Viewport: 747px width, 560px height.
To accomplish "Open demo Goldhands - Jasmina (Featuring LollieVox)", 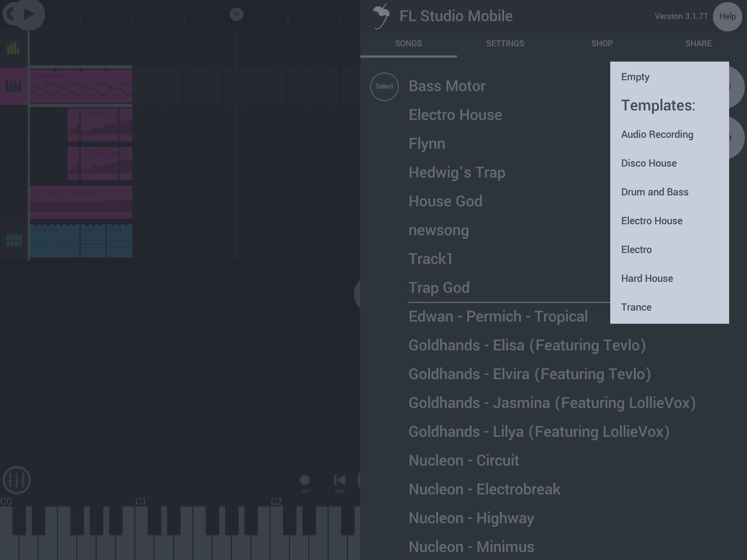I will 552,403.
